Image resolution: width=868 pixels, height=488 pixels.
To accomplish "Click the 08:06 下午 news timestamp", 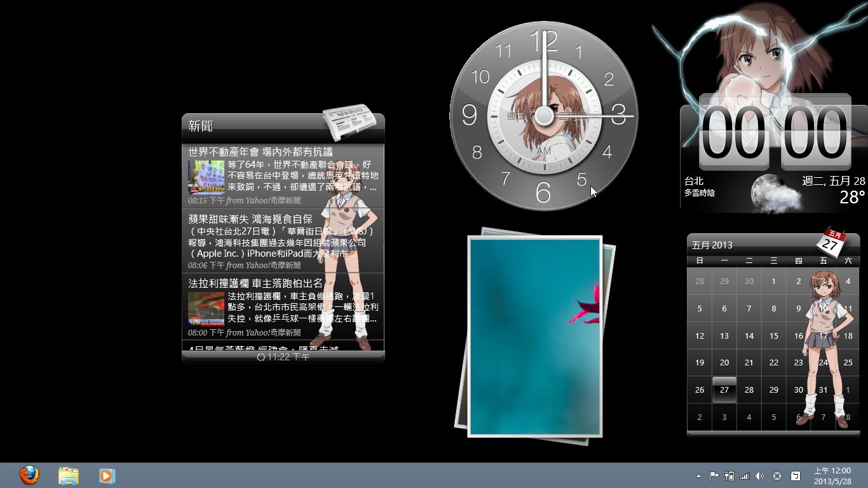I will pyautogui.click(x=207, y=266).
